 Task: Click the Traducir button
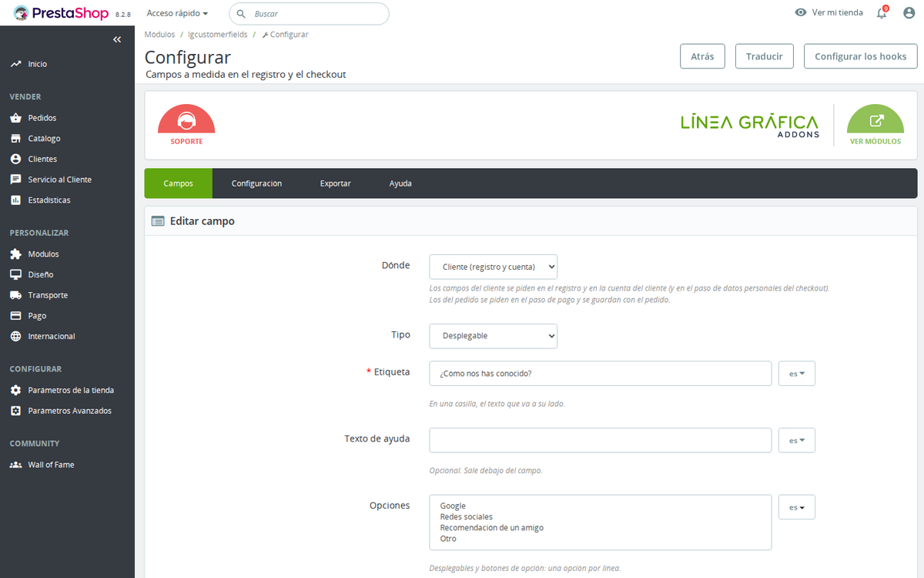coord(765,56)
